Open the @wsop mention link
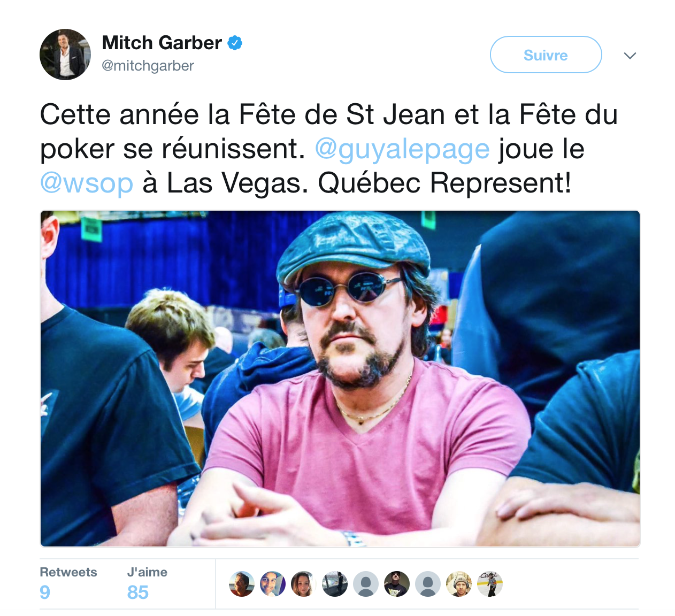 coord(87,183)
